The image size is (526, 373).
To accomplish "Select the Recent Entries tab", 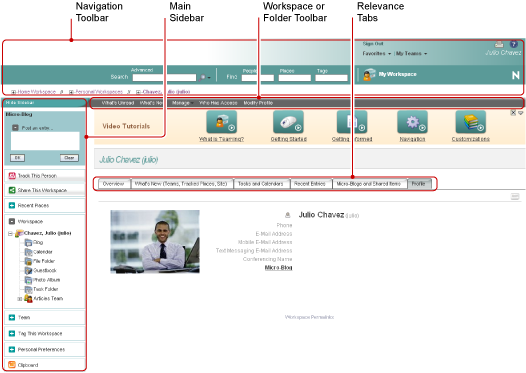I will [310, 184].
